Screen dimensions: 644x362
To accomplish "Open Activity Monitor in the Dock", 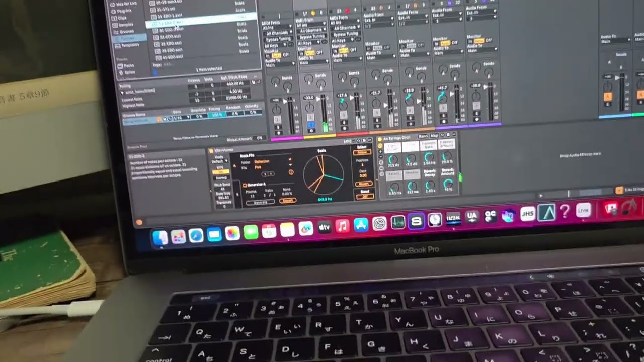I will pos(398,222).
